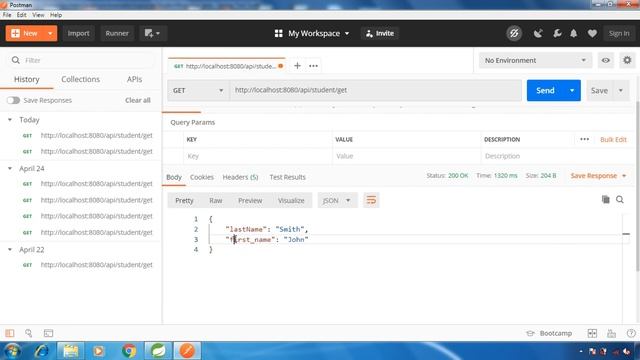The width and height of the screenshot is (640, 360).
Task: Open the notifications bell icon
Action: coord(573,33)
